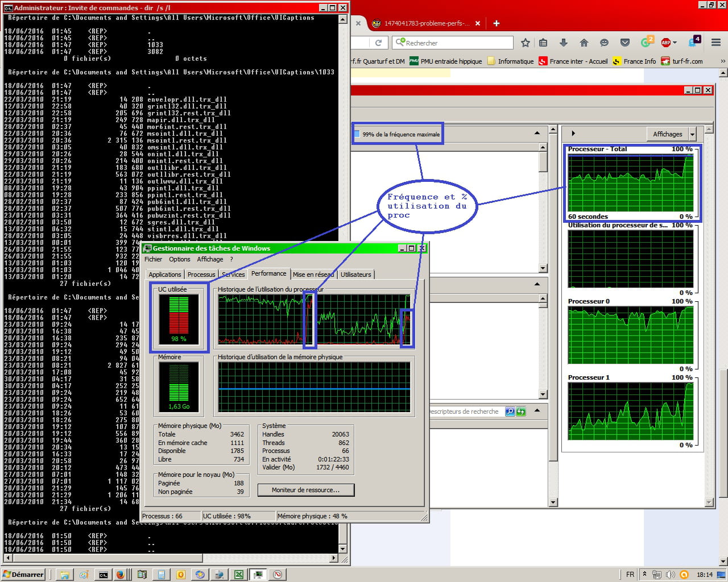The image size is (728, 582).
Task: Click the Adblock Plus ABP icon
Action: (x=666, y=43)
